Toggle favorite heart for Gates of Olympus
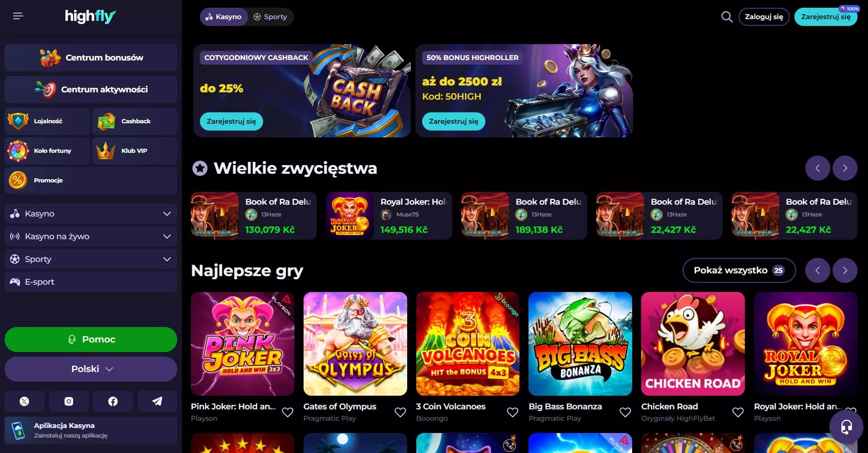Screen dimensions: 868x453 [400, 412]
